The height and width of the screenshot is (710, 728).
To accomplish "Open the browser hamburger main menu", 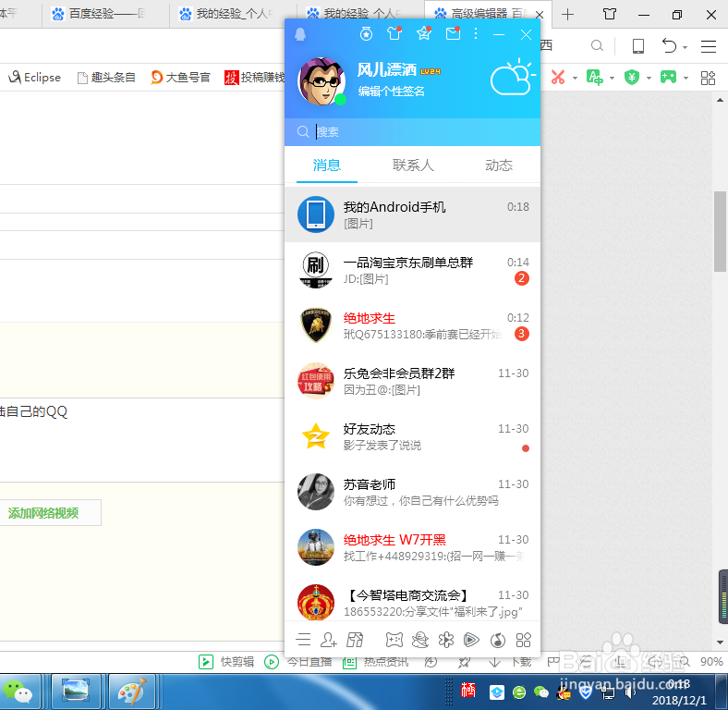I will [x=708, y=46].
